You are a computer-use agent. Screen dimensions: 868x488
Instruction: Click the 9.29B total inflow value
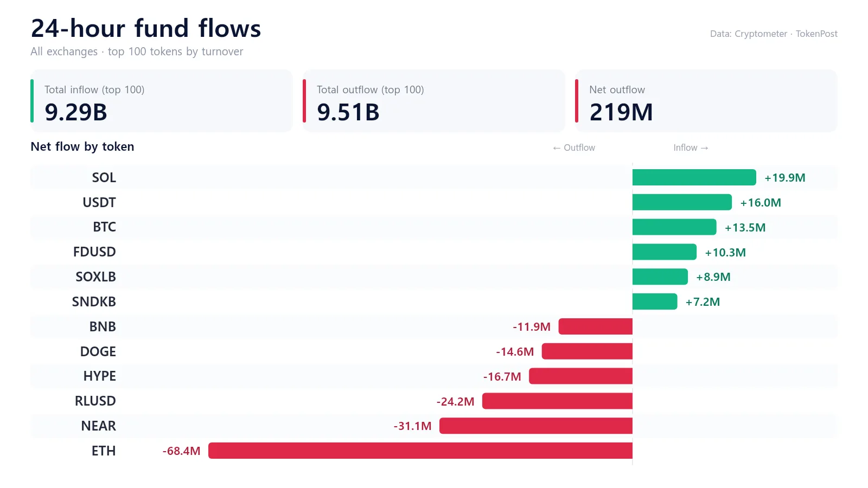click(76, 112)
